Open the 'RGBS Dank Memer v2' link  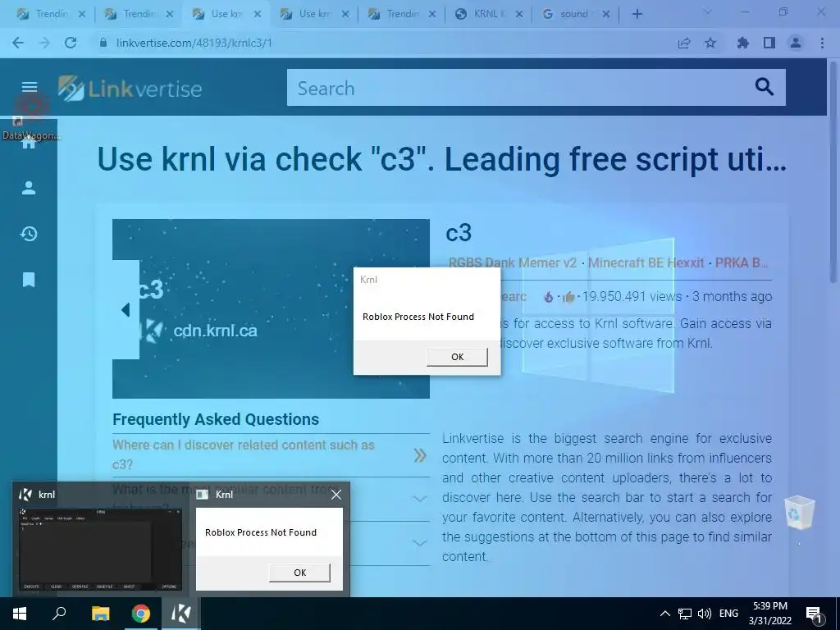click(512, 262)
